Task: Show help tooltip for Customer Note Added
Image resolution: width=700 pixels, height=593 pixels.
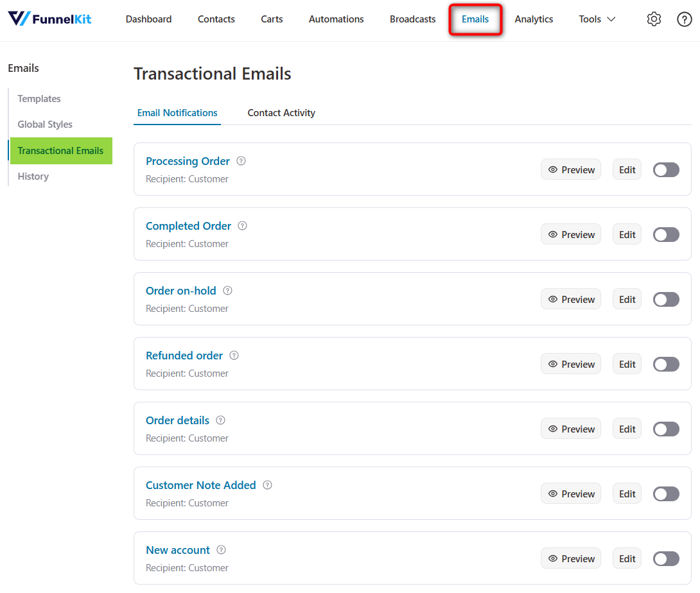Action: (x=267, y=485)
